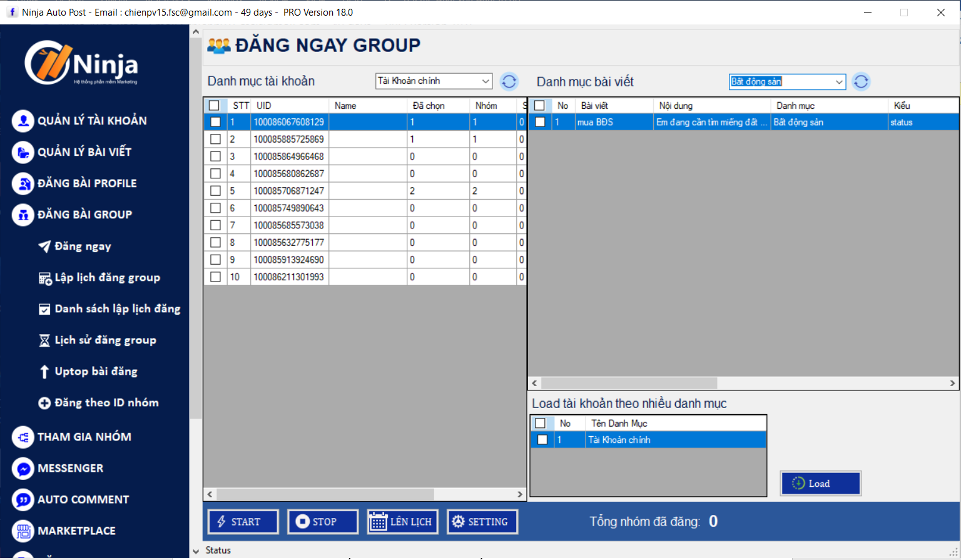Click the Đã chọn column header
The width and height of the screenshot is (961, 560).
point(439,106)
